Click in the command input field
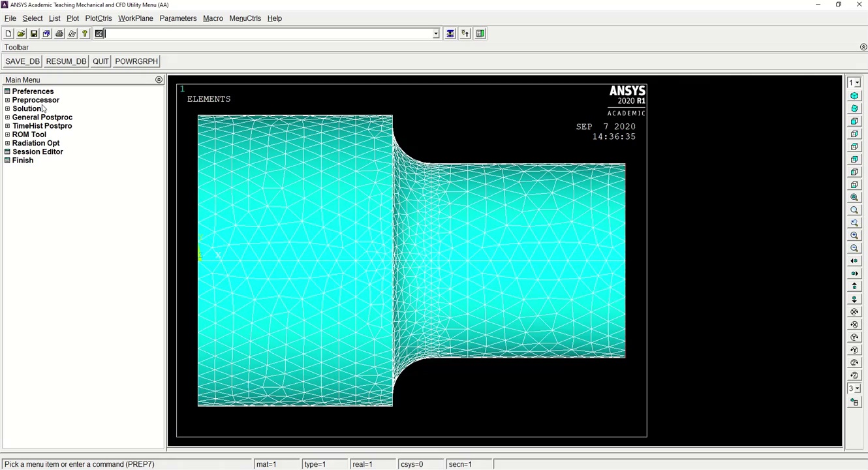 tap(268, 34)
